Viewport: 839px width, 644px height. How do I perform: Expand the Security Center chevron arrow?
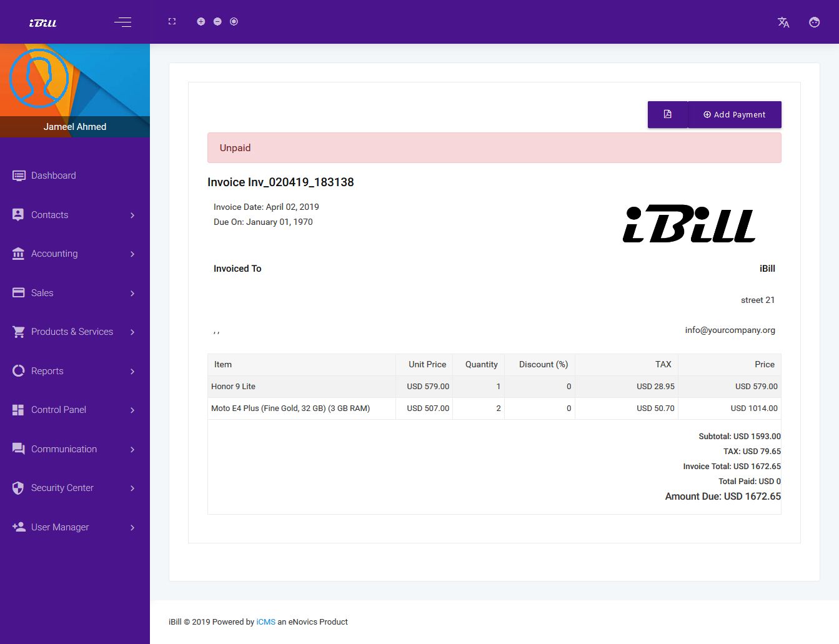(132, 488)
